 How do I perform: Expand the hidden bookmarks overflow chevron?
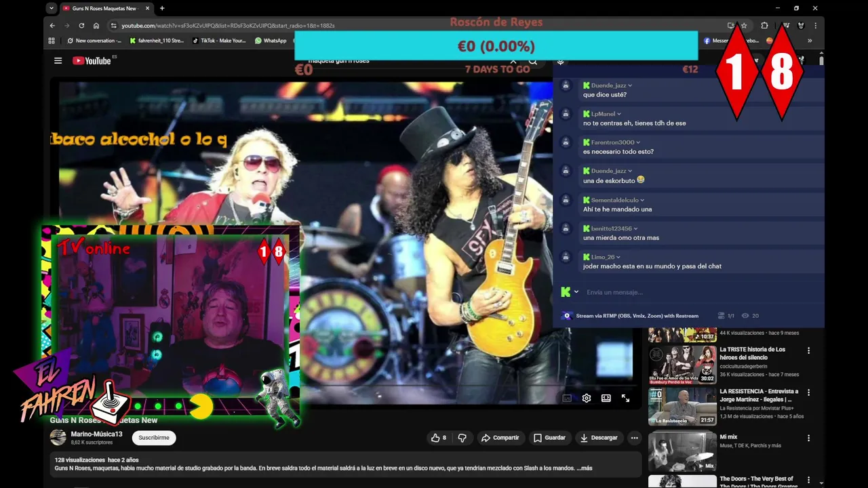[x=810, y=41]
